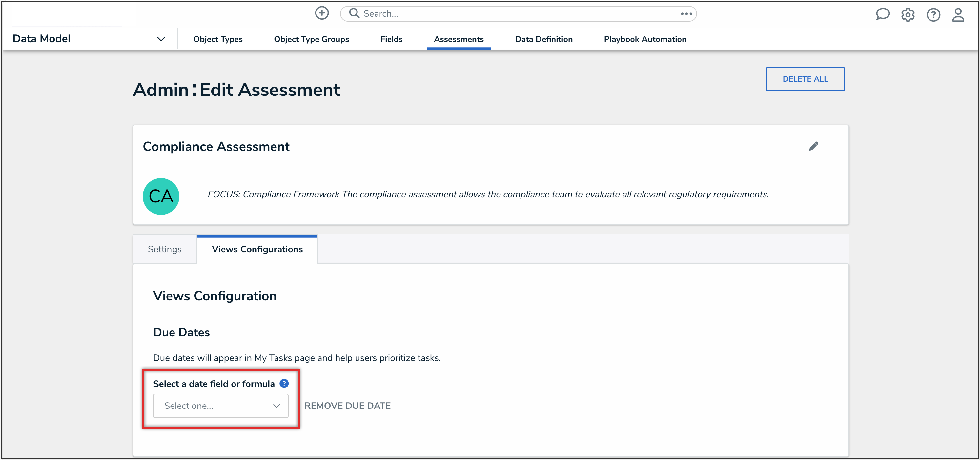Open the user profile icon
980x460 pixels.
pyautogui.click(x=958, y=15)
